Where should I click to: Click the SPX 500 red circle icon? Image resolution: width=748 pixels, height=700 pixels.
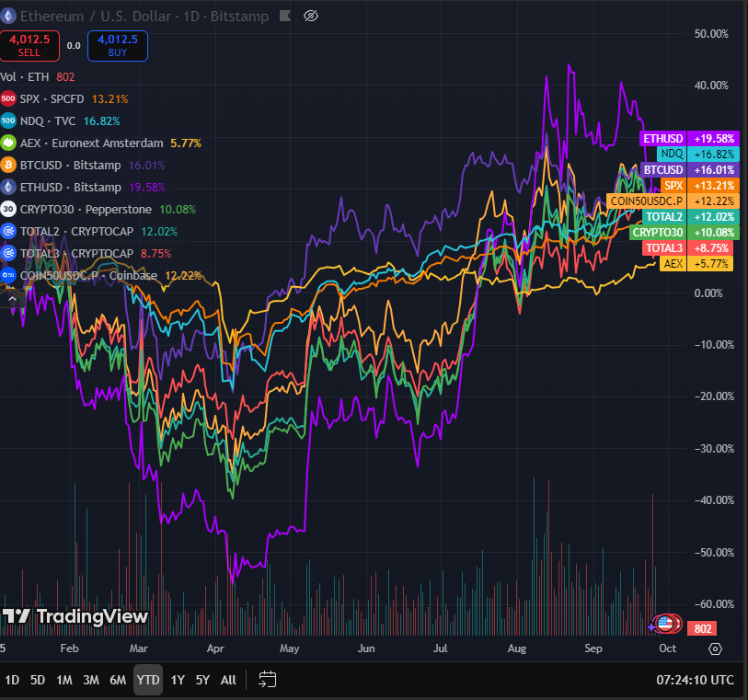(8, 98)
